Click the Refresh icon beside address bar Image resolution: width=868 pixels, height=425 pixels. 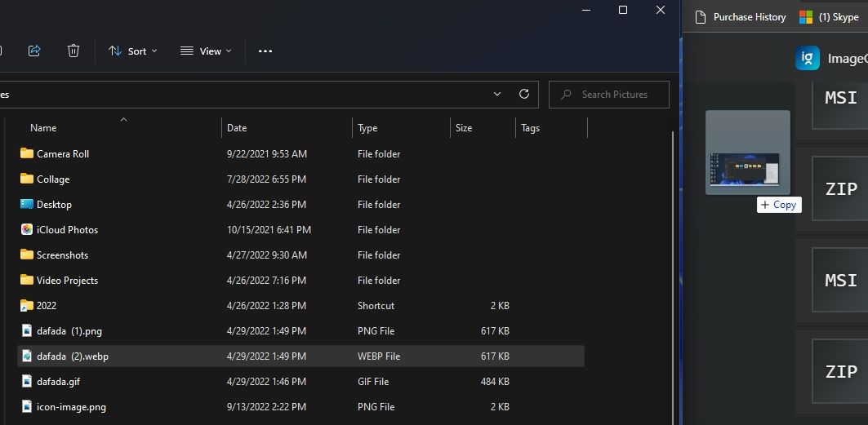(x=524, y=94)
